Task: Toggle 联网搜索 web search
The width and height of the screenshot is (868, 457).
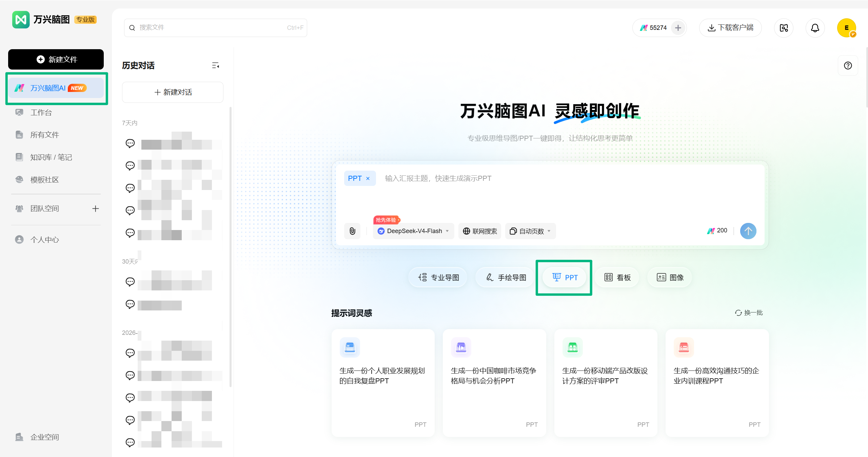Action: tap(480, 231)
